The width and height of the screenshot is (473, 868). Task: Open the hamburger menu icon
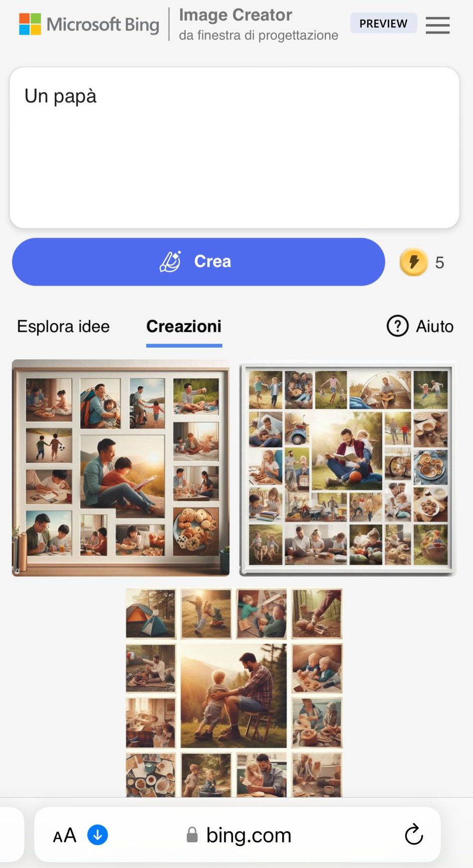coord(437,25)
